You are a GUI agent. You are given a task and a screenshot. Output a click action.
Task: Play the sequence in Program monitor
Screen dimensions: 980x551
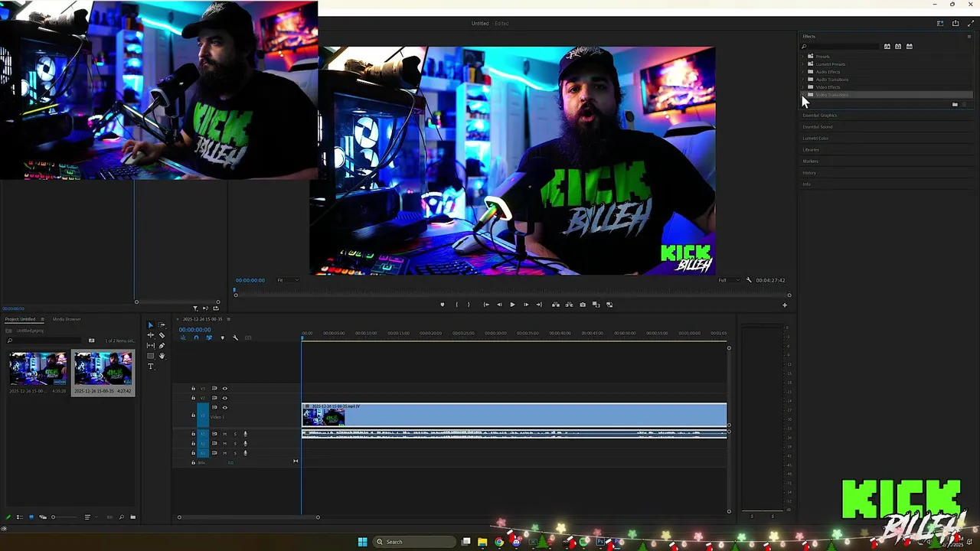coord(512,305)
